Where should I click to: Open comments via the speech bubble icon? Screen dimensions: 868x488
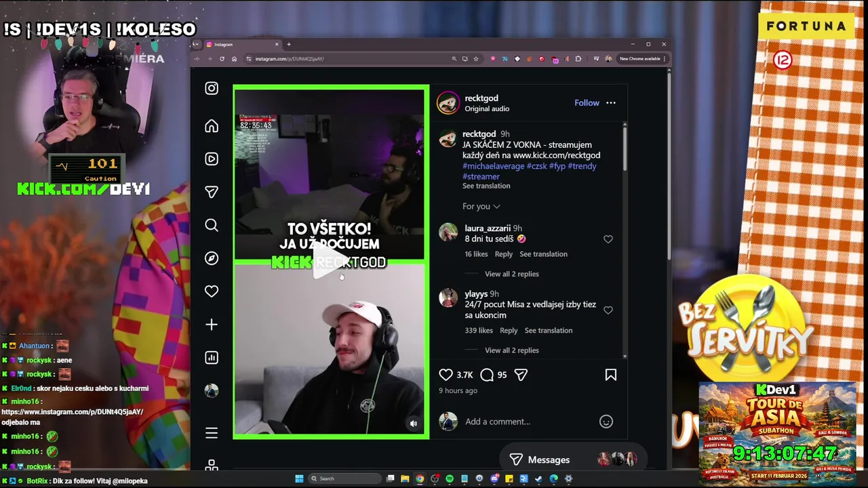(487, 375)
